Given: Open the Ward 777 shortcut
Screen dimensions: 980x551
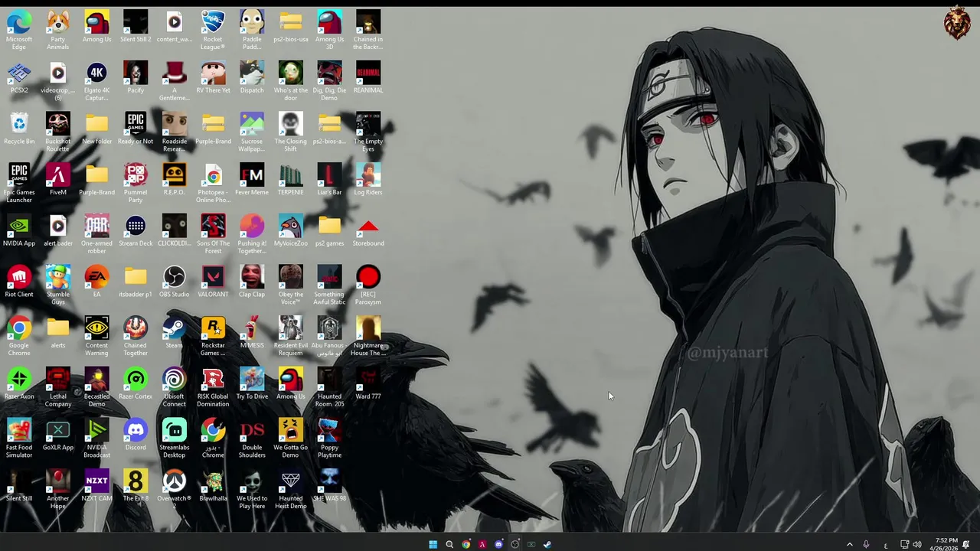Looking at the screenshot, I should tap(368, 384).
